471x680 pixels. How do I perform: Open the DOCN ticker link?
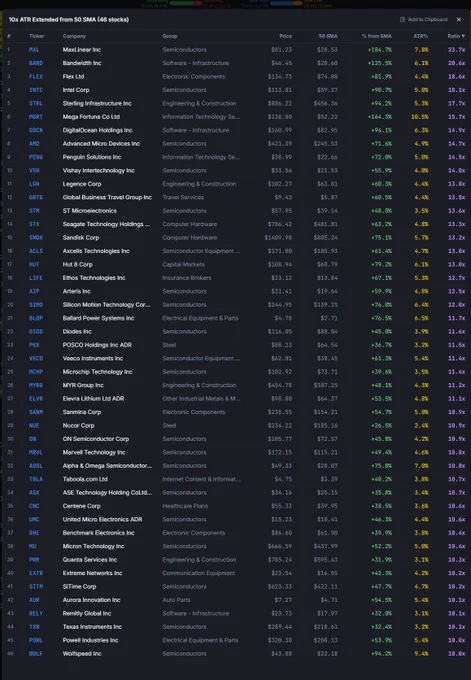point(36,131)
